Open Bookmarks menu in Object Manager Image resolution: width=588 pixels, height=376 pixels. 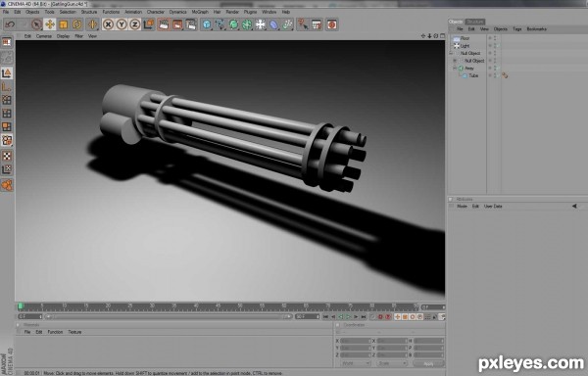[537, 28]
